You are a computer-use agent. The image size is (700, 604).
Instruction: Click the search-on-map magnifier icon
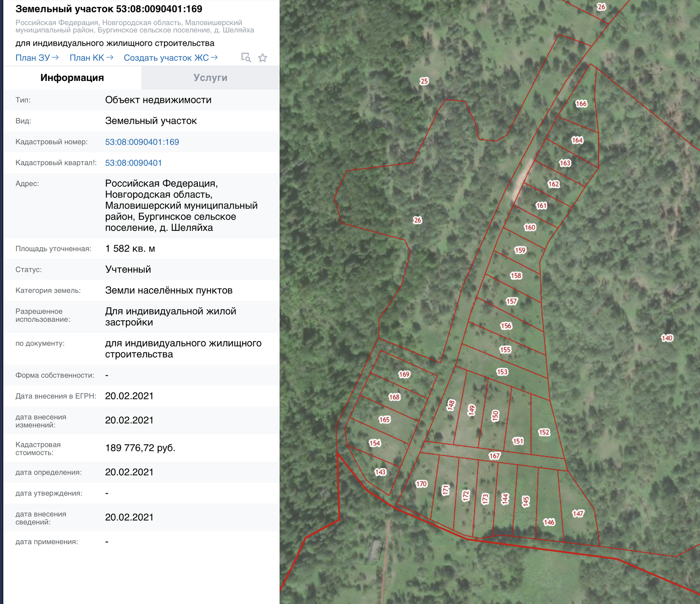click(x=246, y=58)
